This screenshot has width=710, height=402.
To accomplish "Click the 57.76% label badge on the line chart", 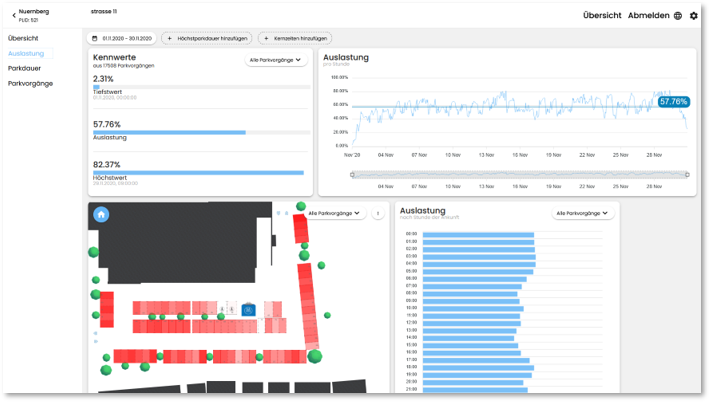I will point(673,102).
